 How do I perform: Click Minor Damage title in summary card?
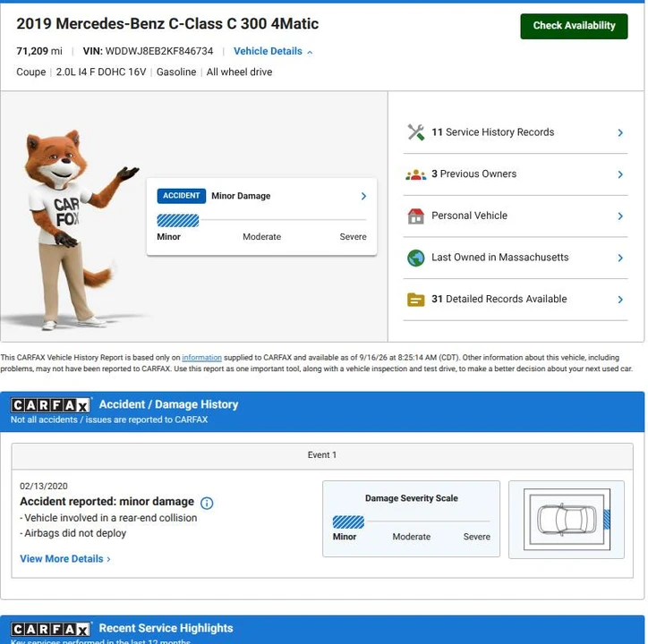pos(241,196)
